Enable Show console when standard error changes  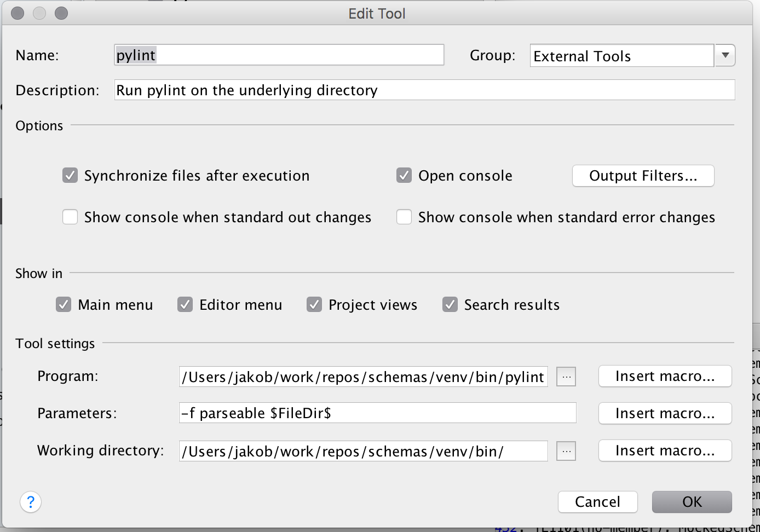pos(404,217)
